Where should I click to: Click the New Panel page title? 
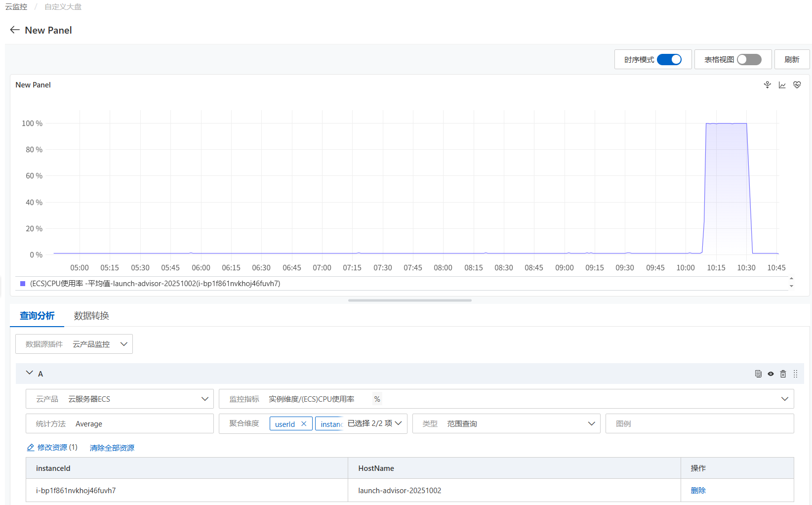coord(48,30)
